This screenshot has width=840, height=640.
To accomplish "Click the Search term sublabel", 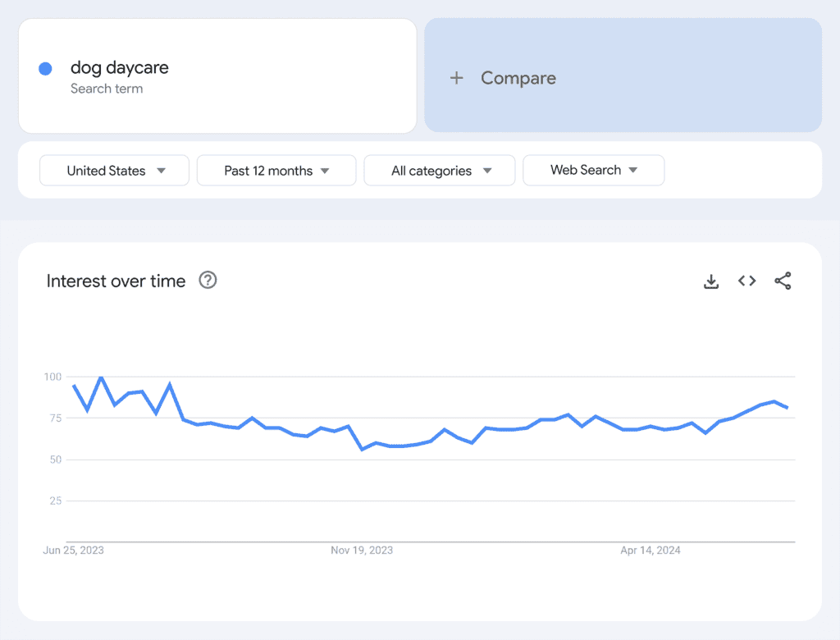I will coord(107,89).
